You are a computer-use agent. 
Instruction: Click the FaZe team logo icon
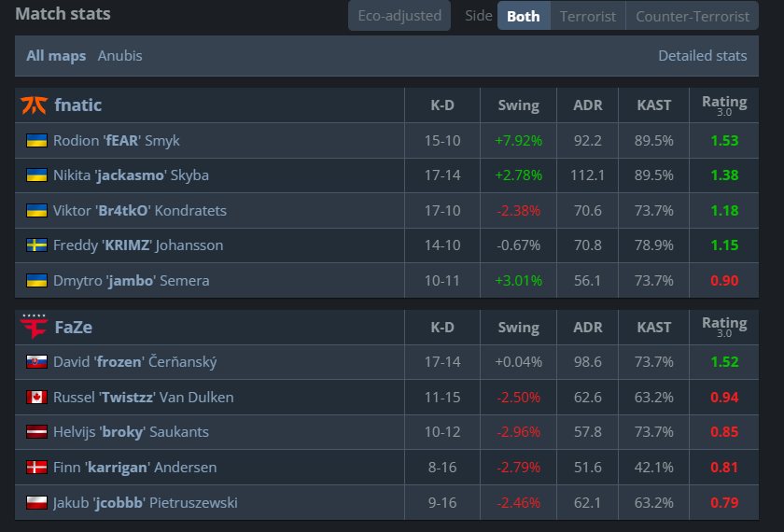pyautogui.click(x=34, y=327)
